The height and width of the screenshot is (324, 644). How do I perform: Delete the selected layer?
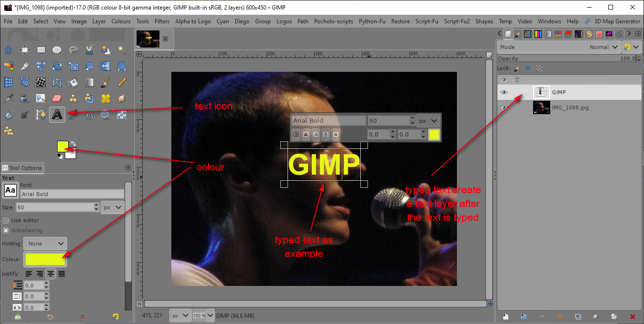[x=633, y=316]
